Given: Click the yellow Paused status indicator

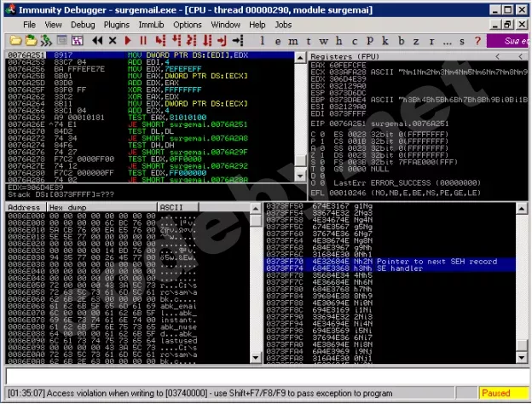Looking at the screenshot, I should 502,393.
